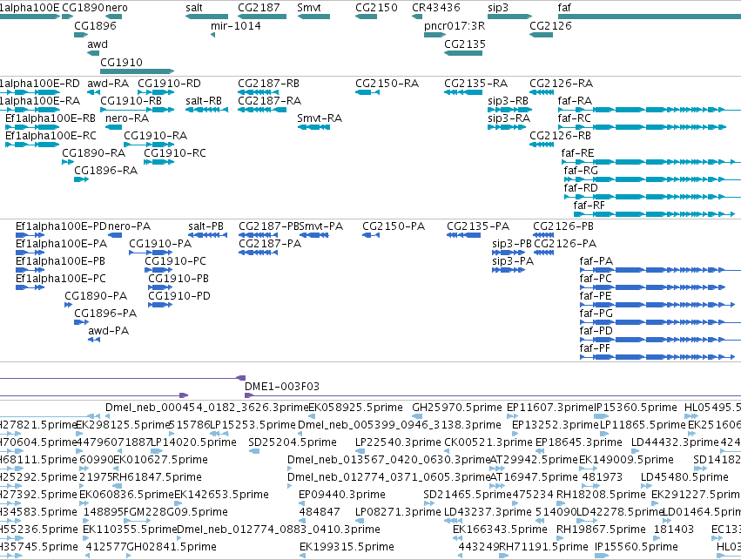741x560 pixels.
Task: Select the awd gene label
Action: pos(98,44)
